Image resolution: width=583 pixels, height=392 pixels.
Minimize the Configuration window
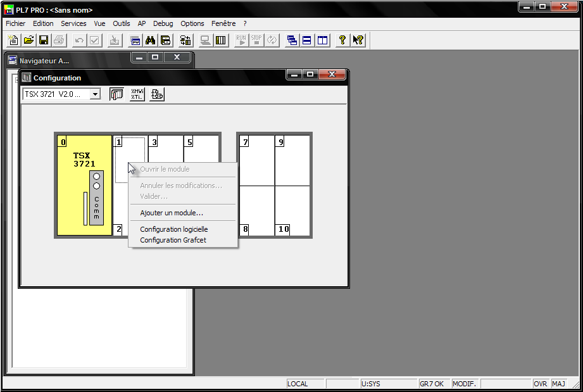tap(294, 74)
